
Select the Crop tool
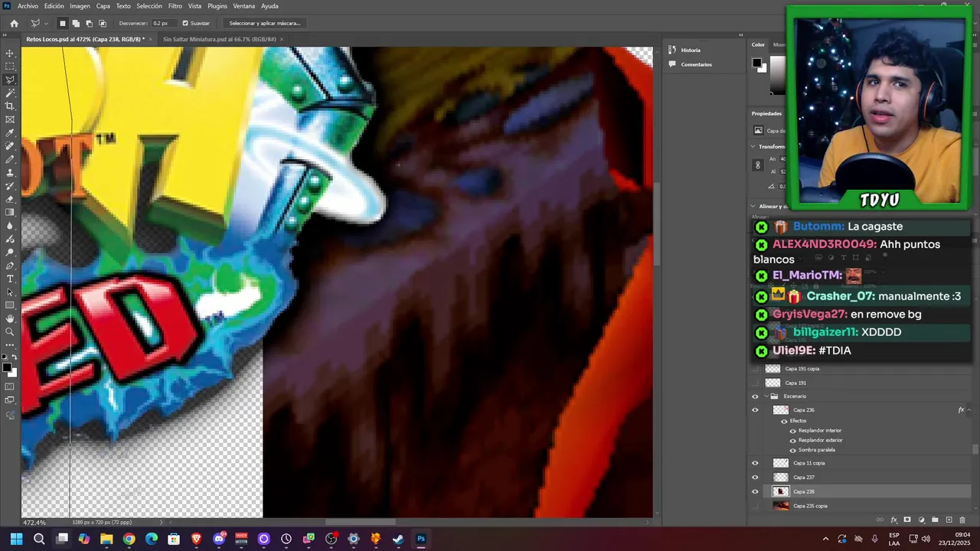(x=10, y=106)
